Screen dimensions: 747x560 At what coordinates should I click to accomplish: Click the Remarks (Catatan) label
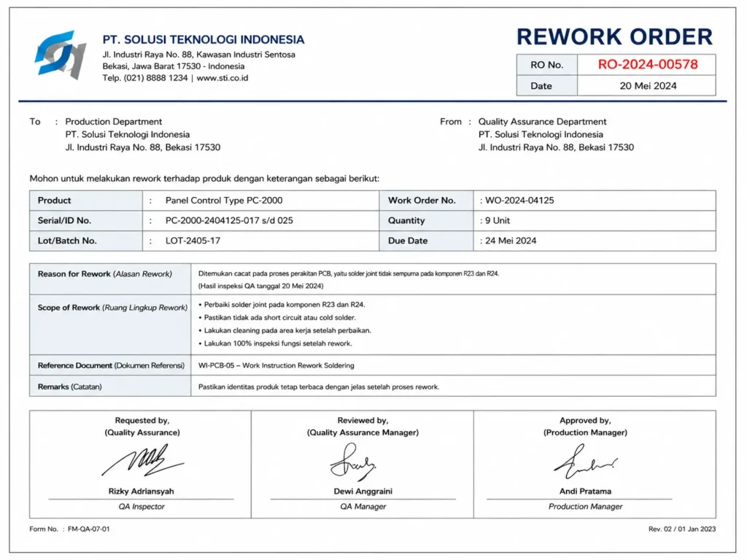[69, 386]
